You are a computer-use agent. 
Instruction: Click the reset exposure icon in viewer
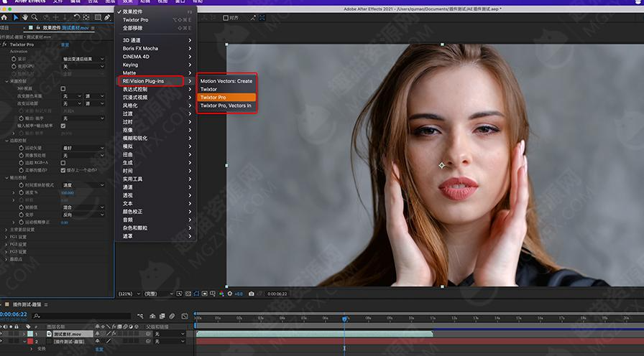tap(229, 294)
